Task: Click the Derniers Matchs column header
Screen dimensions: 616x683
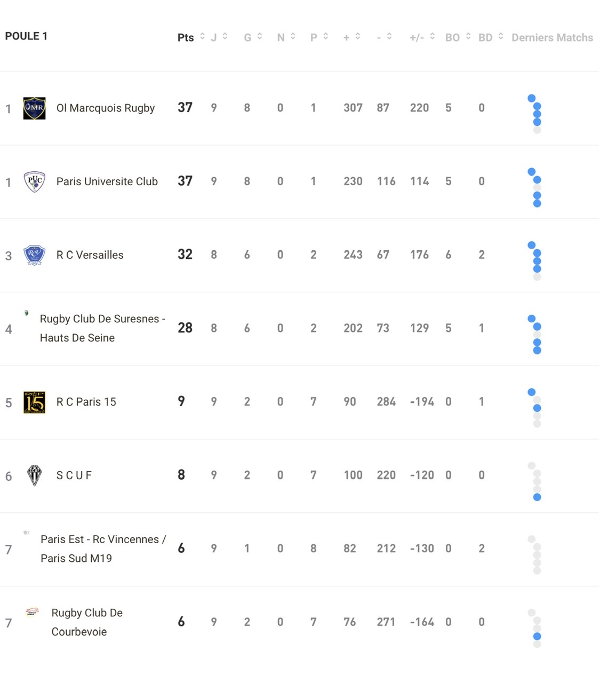Action: pyautogui.click(x=552, y=37)
